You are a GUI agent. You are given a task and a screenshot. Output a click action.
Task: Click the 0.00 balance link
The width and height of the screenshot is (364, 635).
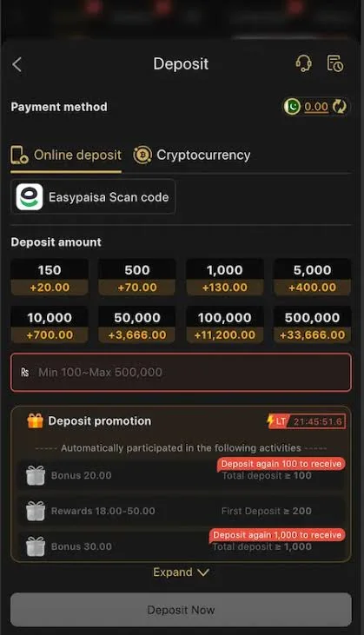(316, 107)
